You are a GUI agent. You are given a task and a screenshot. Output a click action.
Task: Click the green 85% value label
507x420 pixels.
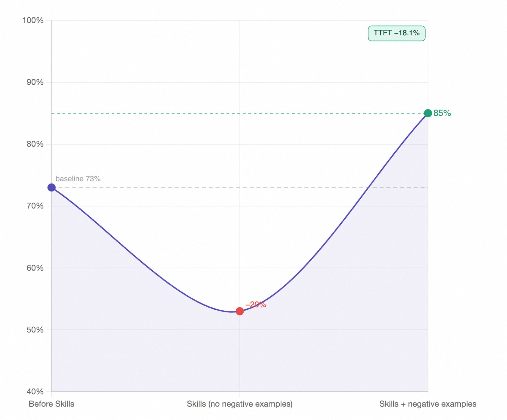(442, 113)
